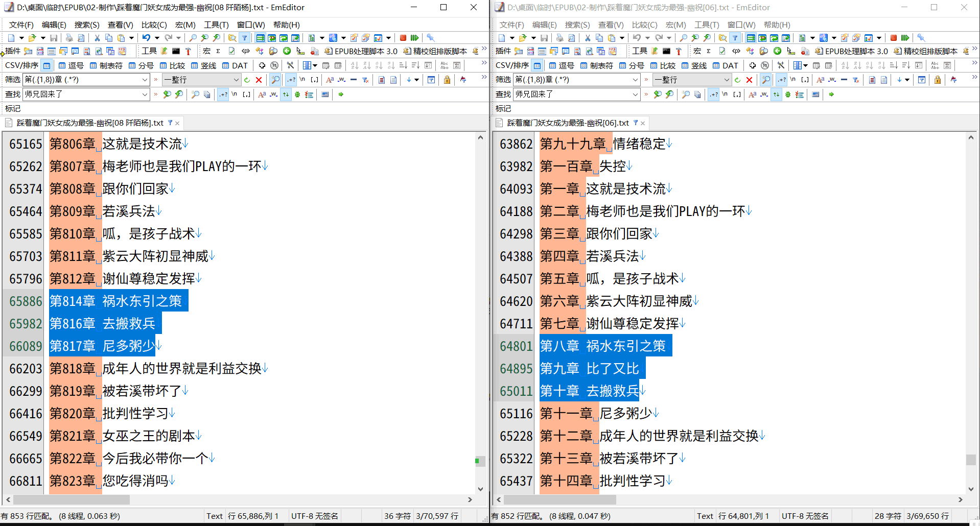Click the Cut scissors icon in left window
This screenshot has width=980, height=526.
tap(97, 38)
